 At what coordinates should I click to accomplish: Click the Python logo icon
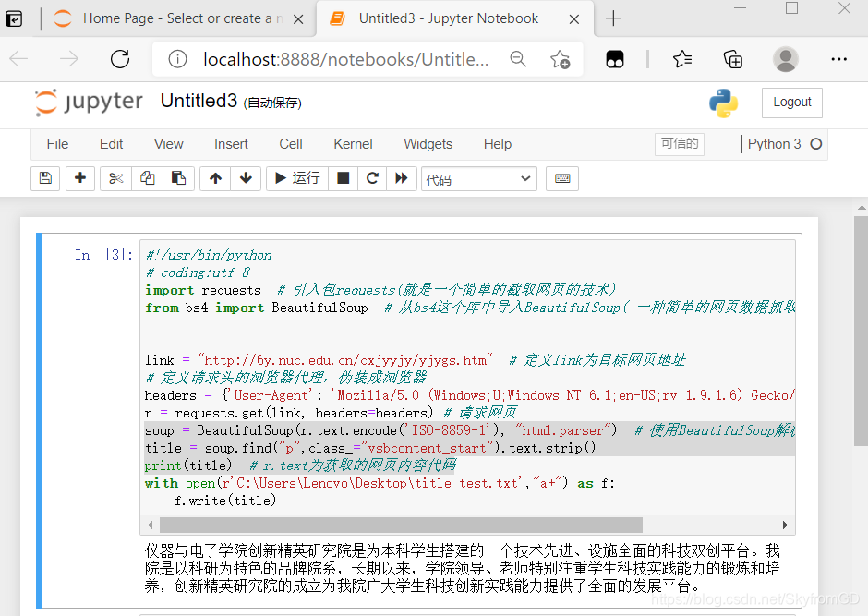[724, 103]
